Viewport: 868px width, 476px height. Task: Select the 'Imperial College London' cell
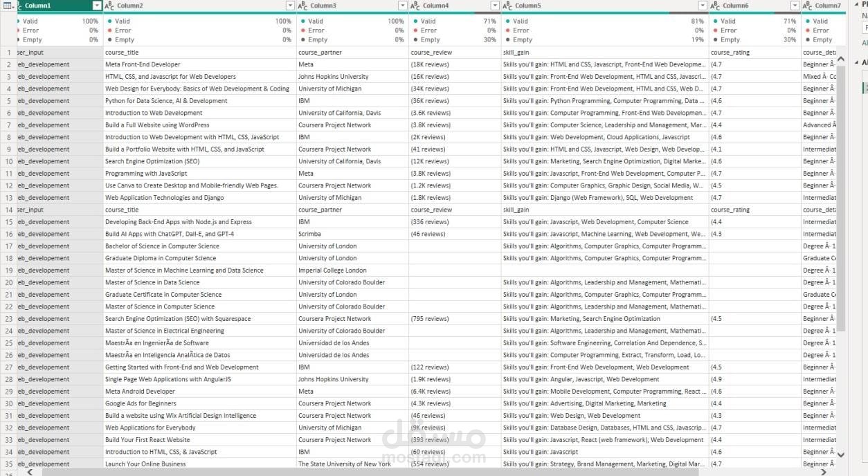click(352, 271)
